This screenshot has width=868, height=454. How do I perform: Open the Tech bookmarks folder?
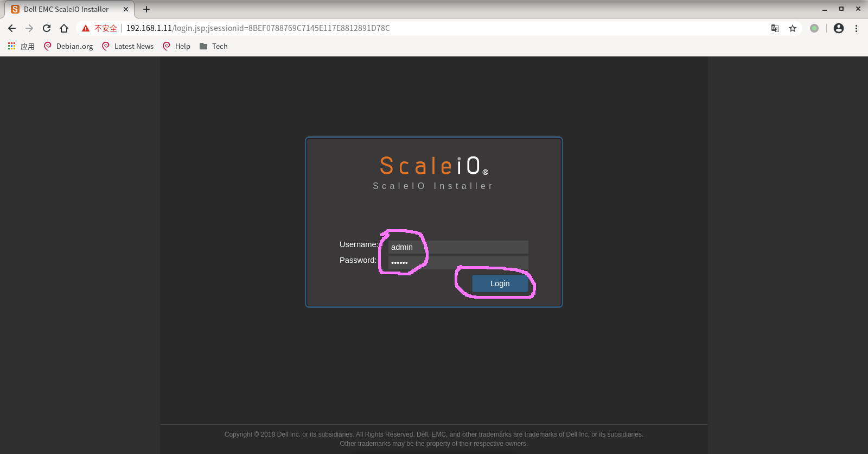coord(214,46)
